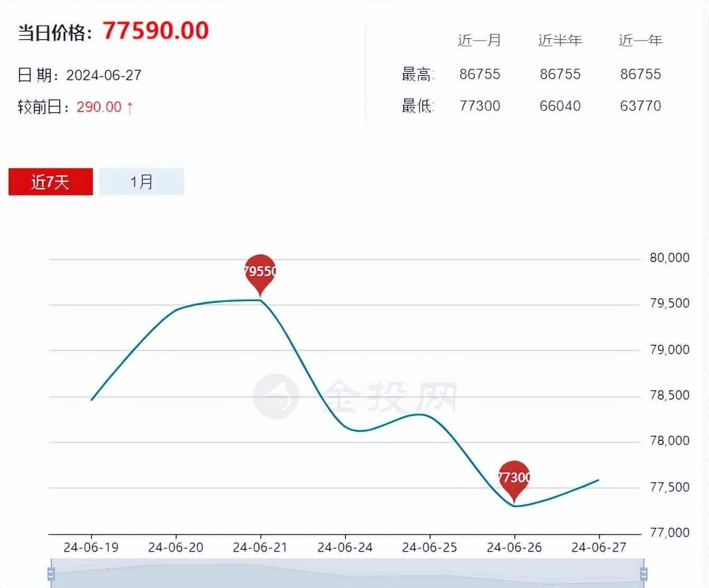Click the red up arrow beside 290.00
The width and height of the screenshot is (709, 588).
130,108
